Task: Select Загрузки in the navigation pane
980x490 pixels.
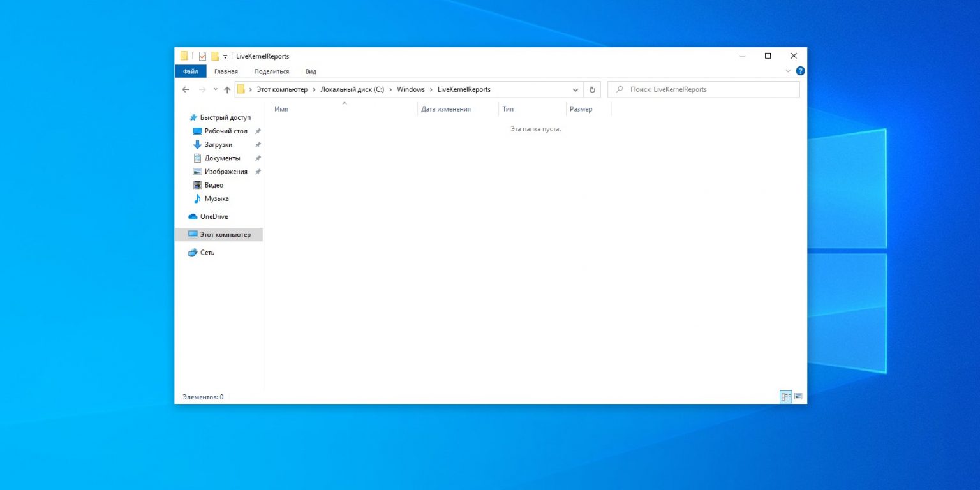Action: [218, 145]
